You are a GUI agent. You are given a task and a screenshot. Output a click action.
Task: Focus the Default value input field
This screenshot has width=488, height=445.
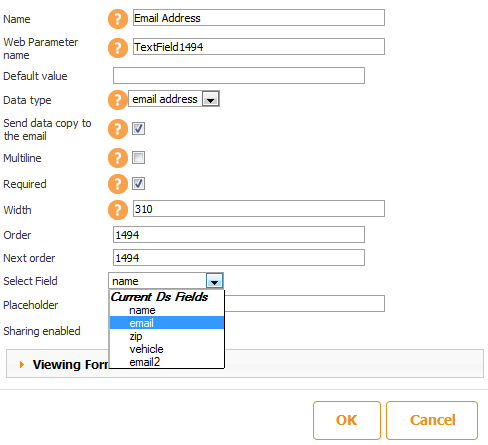pyautogui.click(x=239, y=76)
